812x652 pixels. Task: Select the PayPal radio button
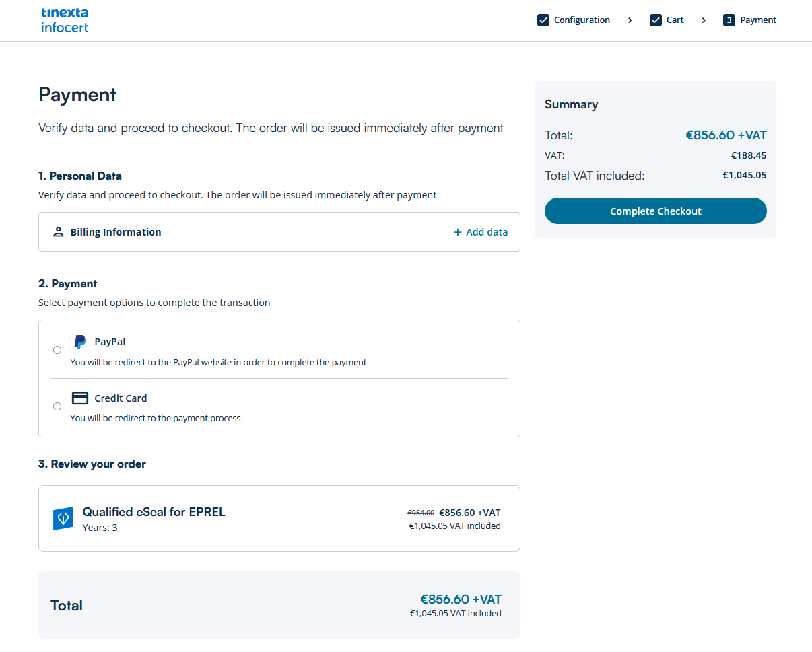click(x=57, y=350)
